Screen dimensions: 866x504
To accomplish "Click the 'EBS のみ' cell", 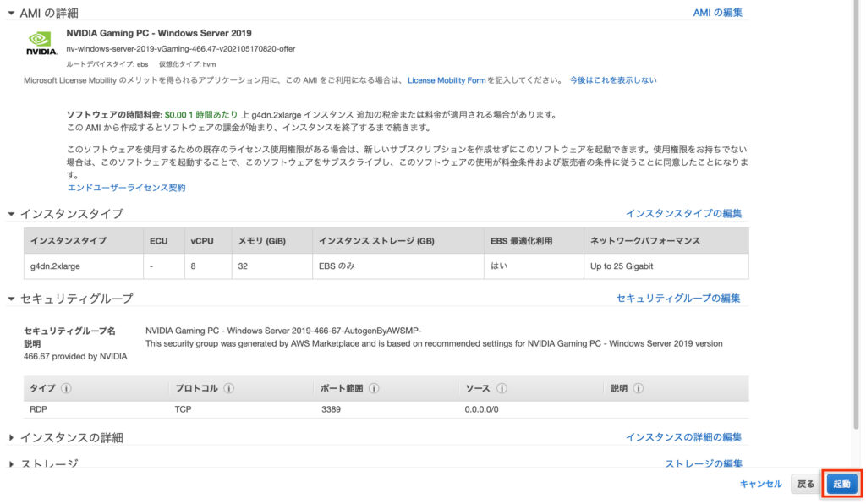I will click(398, 266).
